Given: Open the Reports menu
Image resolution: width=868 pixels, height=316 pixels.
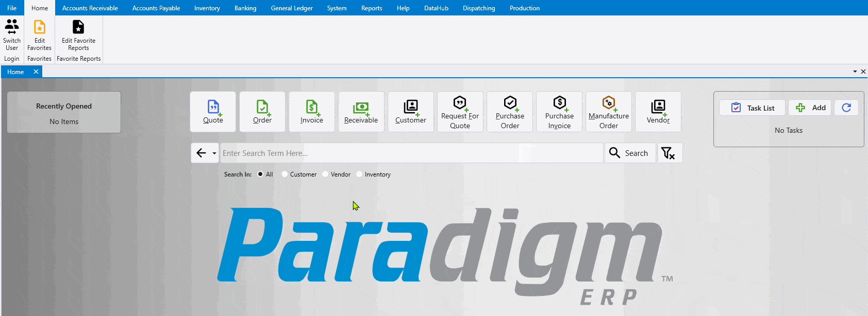Looking at the screenshot, I should pos(372,8).
